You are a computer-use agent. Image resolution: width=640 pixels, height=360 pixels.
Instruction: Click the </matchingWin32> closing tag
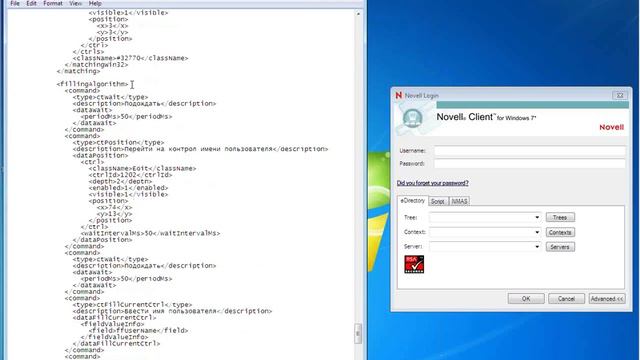96,64
